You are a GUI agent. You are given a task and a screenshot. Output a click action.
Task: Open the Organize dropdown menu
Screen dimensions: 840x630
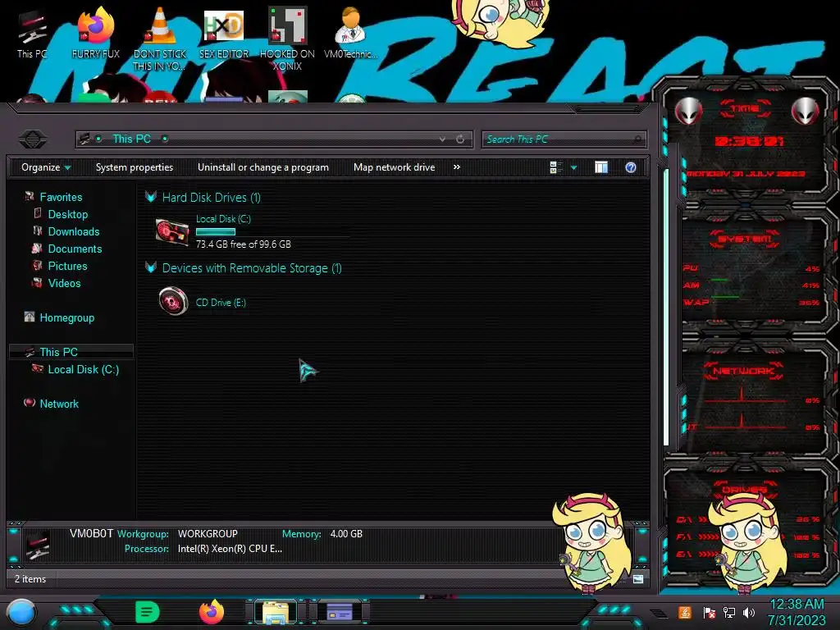[x=46, y=167]
